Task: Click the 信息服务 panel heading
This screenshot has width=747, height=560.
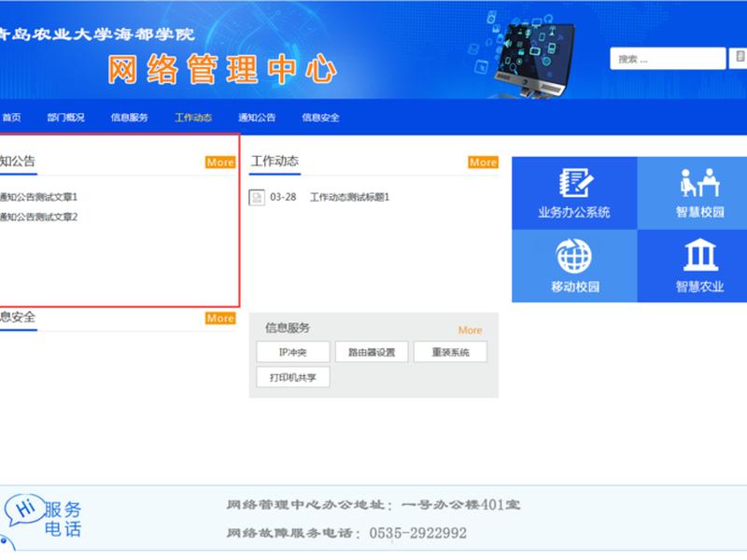Action: (288, 328)
